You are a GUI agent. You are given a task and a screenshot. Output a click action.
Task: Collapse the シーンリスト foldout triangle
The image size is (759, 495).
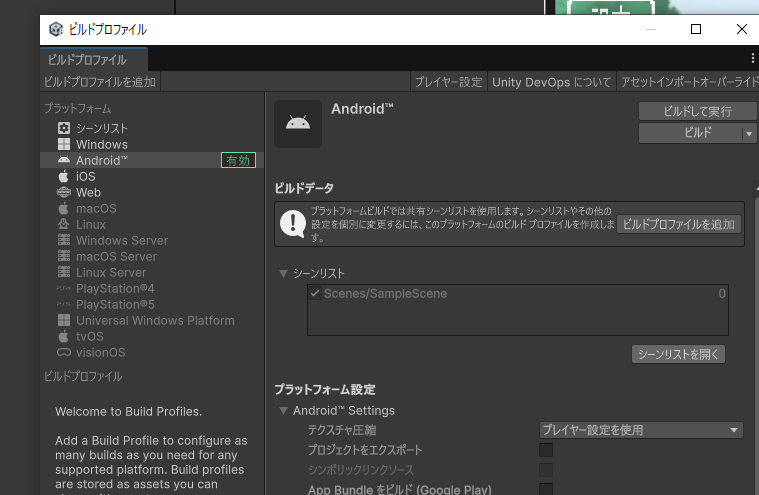tap(283, 273)
